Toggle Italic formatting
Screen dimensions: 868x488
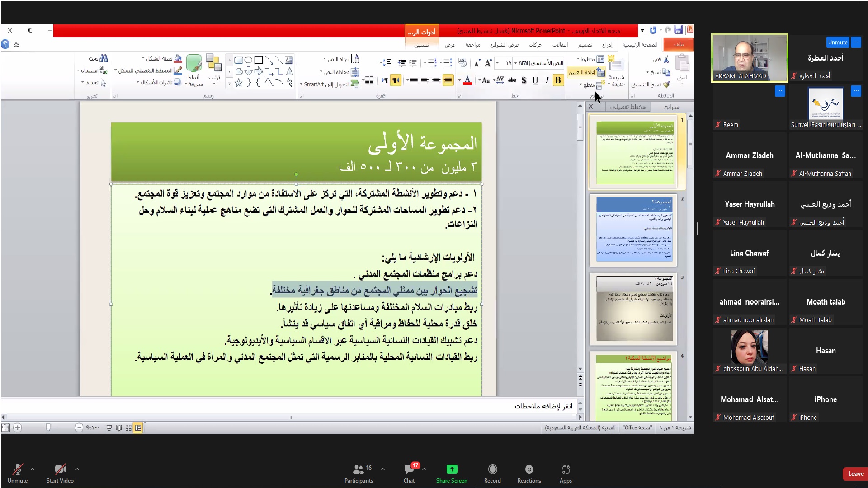tap(547, 80)
